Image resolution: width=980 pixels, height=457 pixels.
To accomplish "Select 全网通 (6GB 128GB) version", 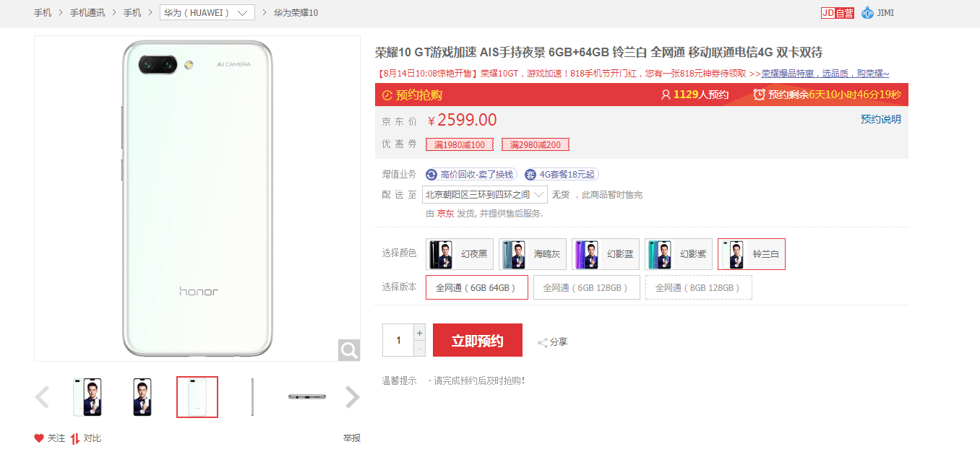I will point(586,287).
